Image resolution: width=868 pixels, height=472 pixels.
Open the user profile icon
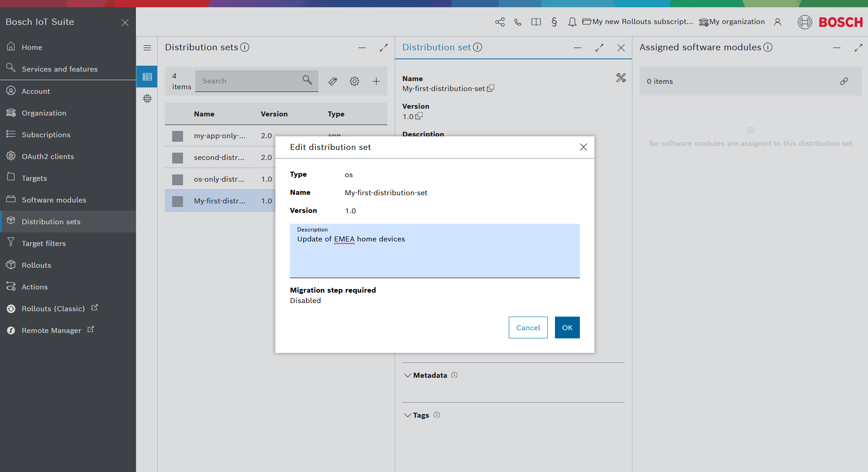(777, 22)
